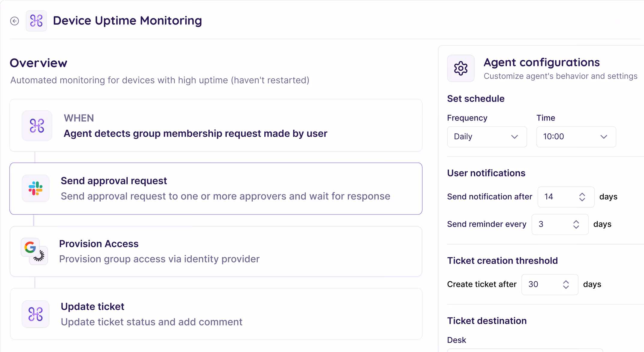Click the WHEN trigger agent icon
Screen dimensions: 644x352
click(37, 126)
